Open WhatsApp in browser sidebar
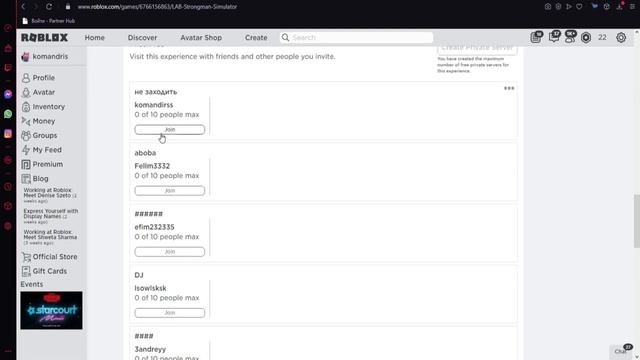This screenshot has height=360, width=640. pos(8,114)
